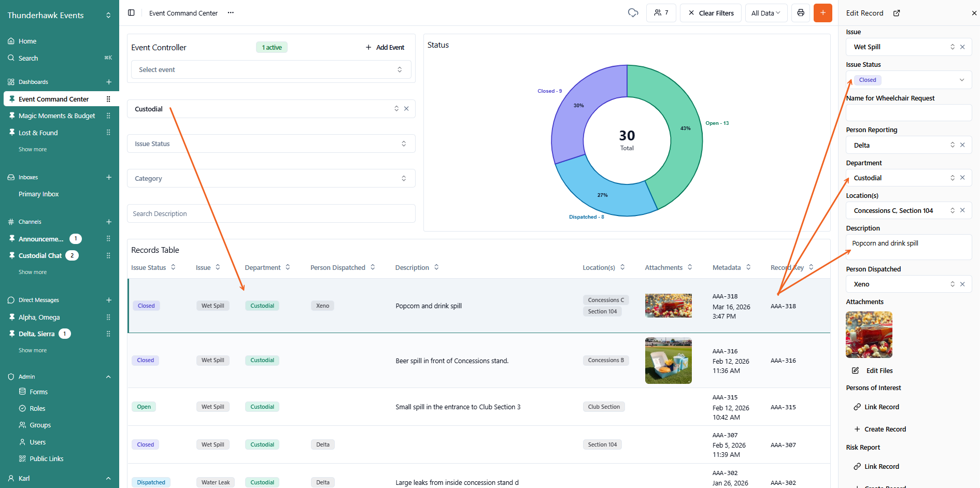Click the orange plus add button
The height and width of the screenshot is (488, 980).
pyautogui.click(x=822, y=13)
